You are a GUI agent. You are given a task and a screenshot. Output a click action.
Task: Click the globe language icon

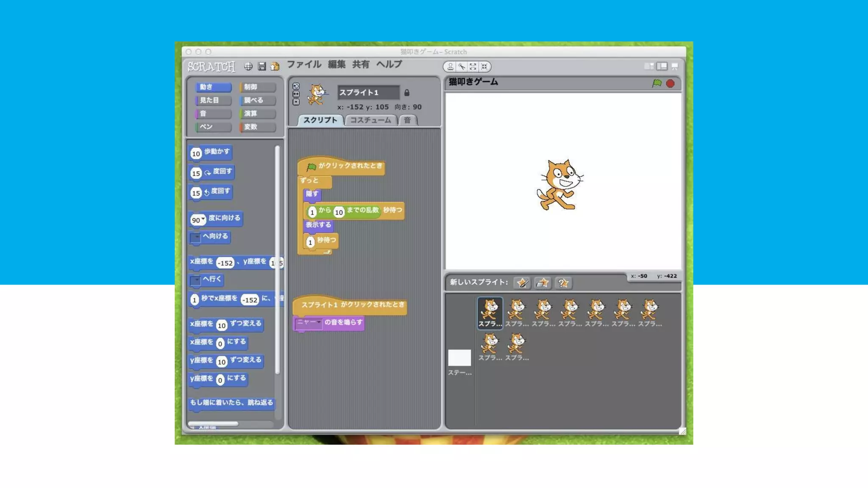point(248,67)
